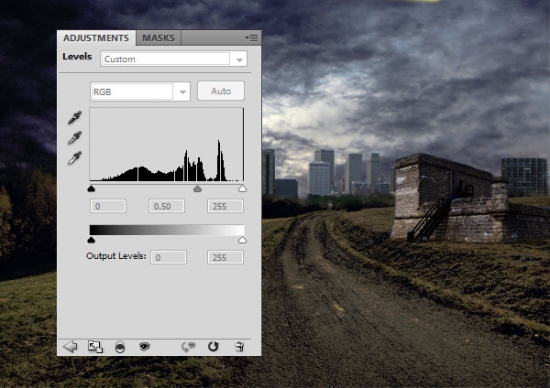
Task: Open the Adjustments panel options menu
Action: coord(251,38)
